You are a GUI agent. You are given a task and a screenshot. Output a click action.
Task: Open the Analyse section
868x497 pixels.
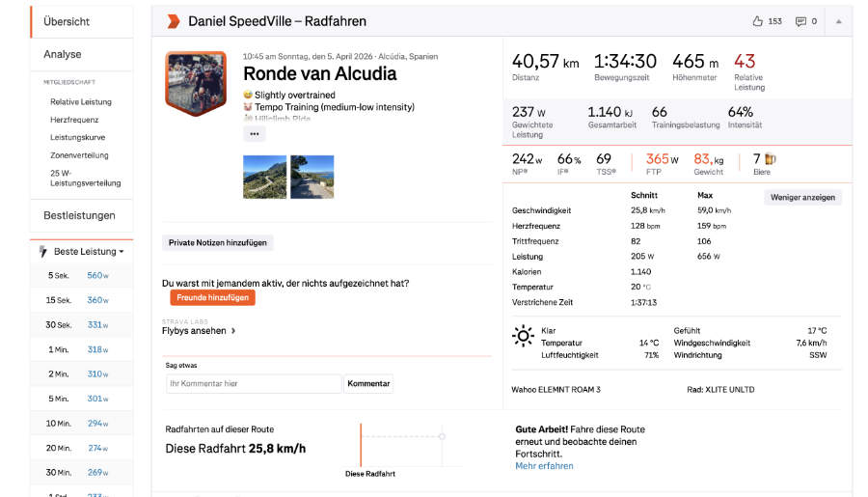click(63, 54)
